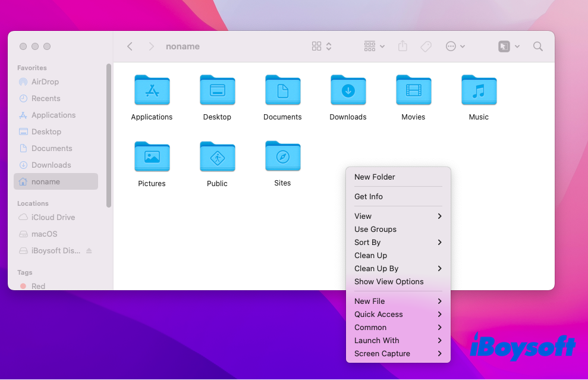Switch icon view mode selector
The image size is (588, 380).
322,46
